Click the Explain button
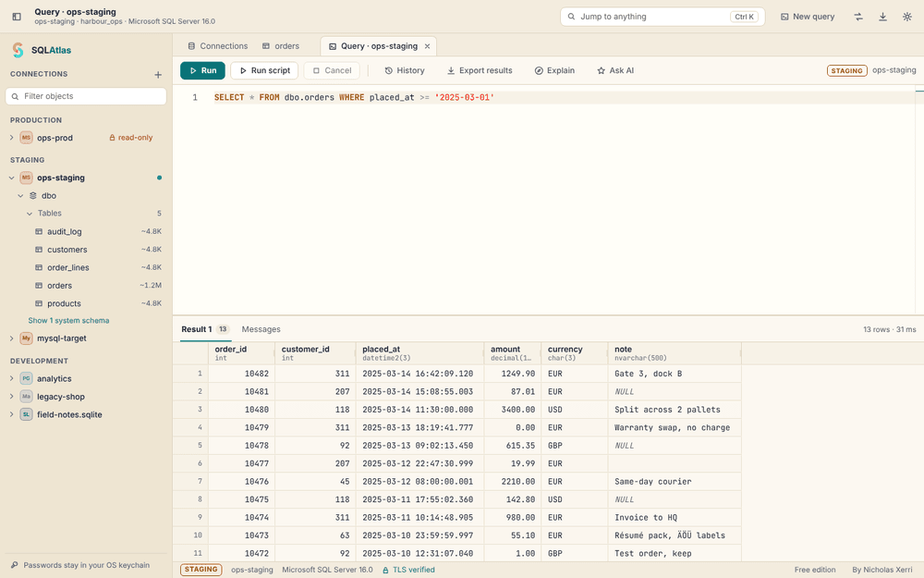The height and width of the screenshot is (578, 924). 554,70
